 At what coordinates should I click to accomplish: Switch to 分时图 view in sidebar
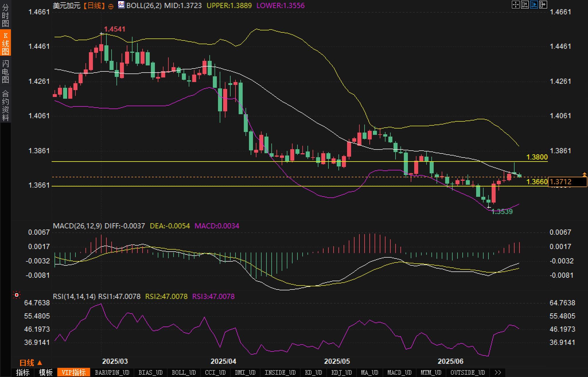(5, 15)
